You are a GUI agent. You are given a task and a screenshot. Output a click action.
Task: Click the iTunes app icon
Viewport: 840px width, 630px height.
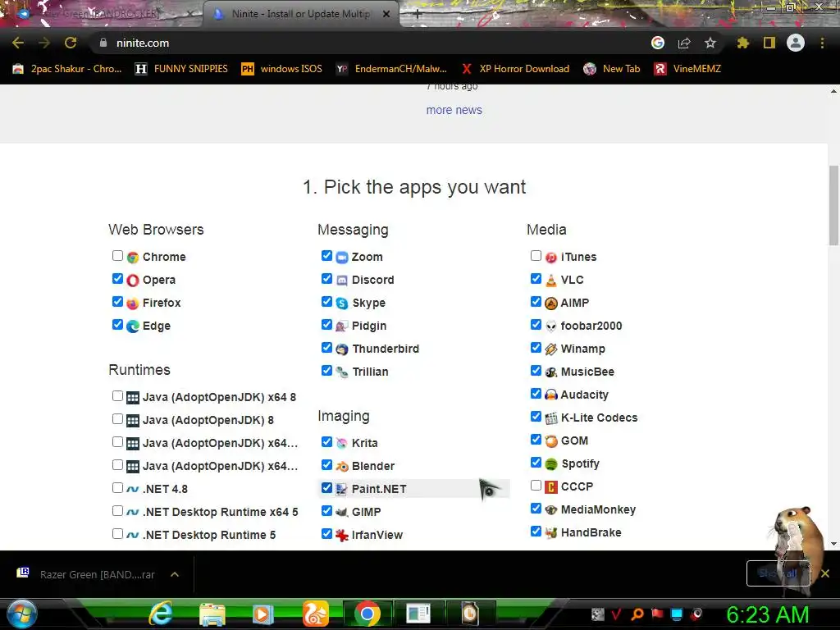tap(551, 257)
